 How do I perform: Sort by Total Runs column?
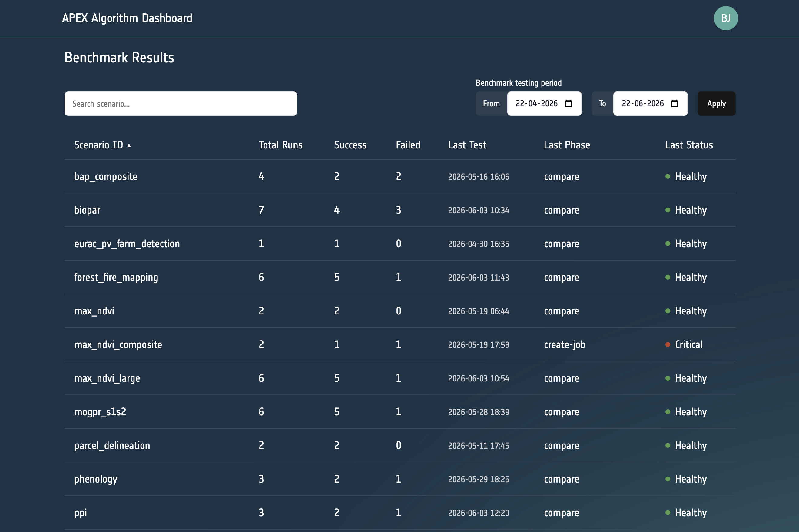[280, 145]
